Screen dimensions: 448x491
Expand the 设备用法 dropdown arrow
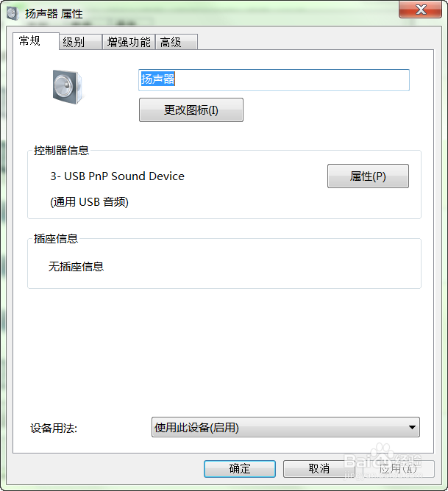point(412,427)
